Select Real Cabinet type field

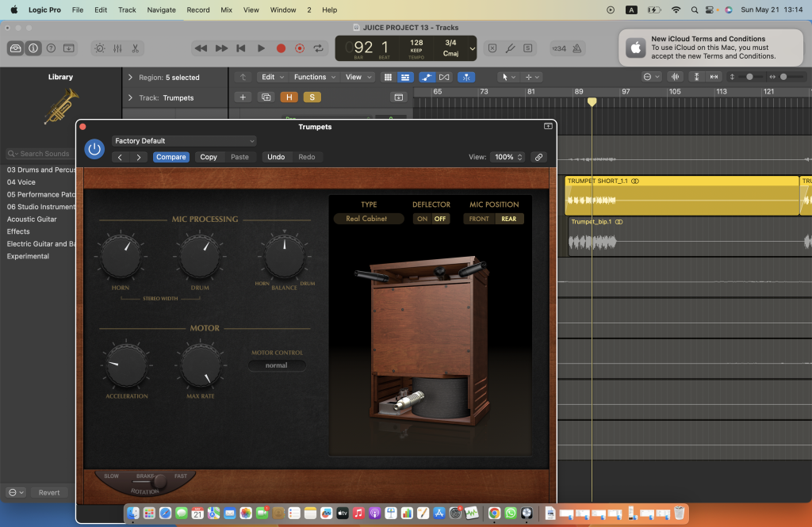point(368,219)
